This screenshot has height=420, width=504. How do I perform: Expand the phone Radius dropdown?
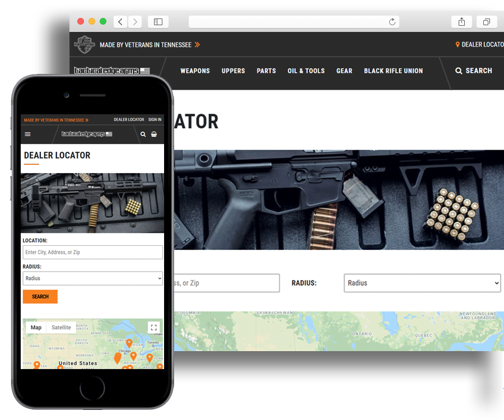[x=92, y=278]
